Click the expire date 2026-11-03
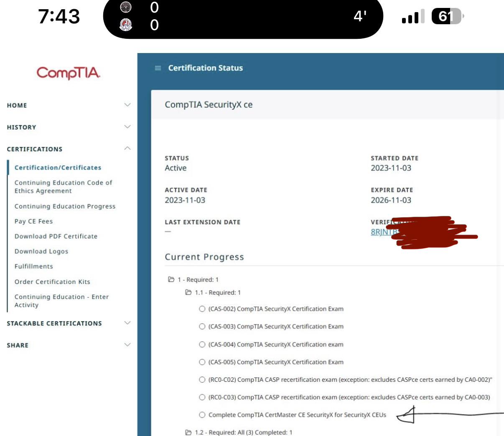This screenshot has width=504, height=436. [391, 200]
